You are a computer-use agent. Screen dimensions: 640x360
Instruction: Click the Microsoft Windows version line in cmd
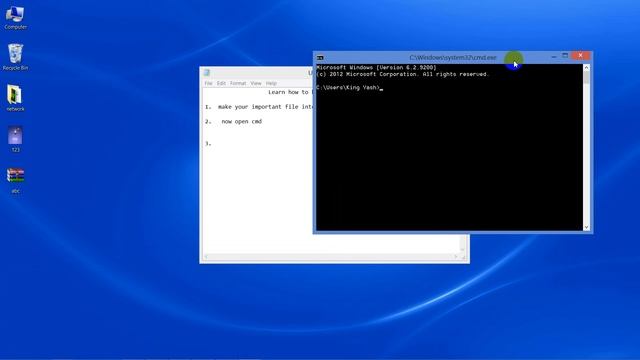[376, 68]
